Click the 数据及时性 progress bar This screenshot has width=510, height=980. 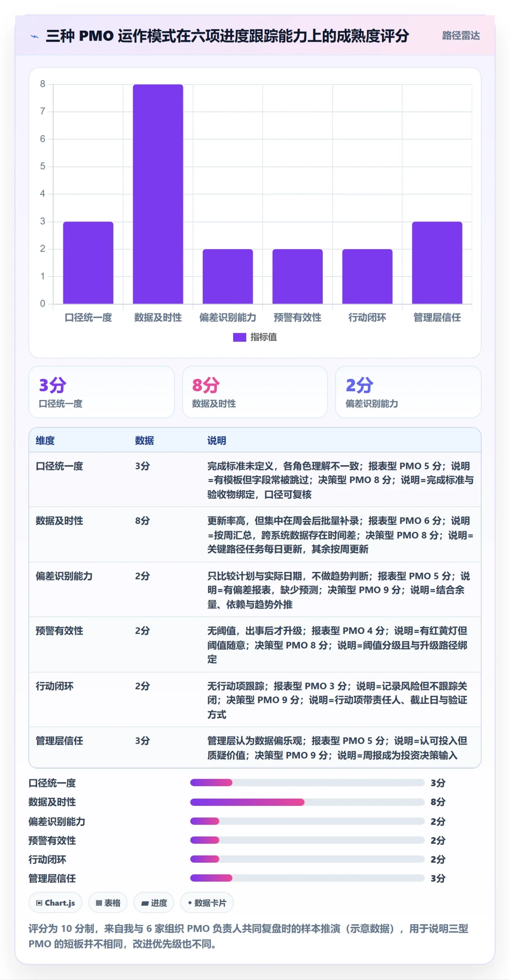(x=307, y=802)
